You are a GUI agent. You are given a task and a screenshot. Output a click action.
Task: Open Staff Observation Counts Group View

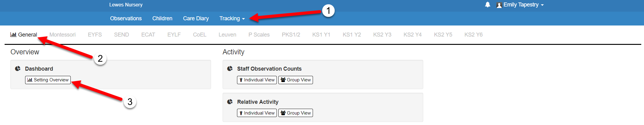click(x=296, y=80)
